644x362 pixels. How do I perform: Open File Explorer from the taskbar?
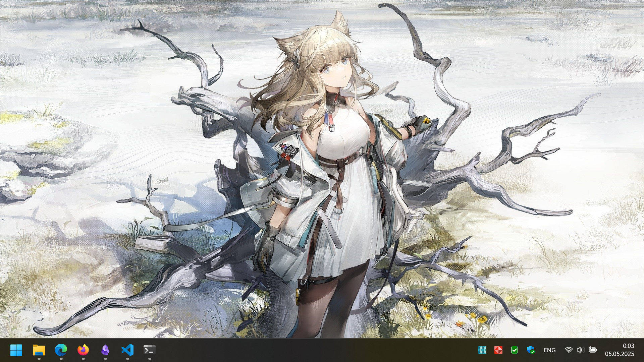pyautogui.click(x=39, y=350)
